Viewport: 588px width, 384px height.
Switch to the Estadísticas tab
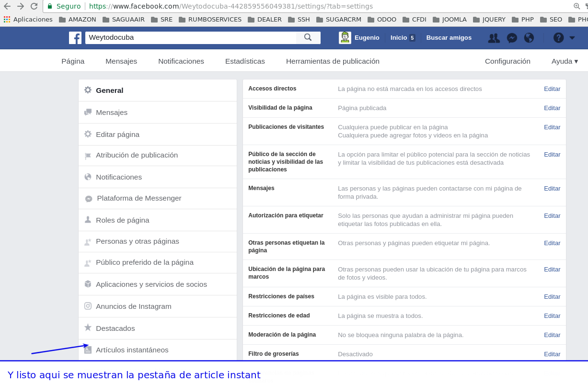(245, 61)
